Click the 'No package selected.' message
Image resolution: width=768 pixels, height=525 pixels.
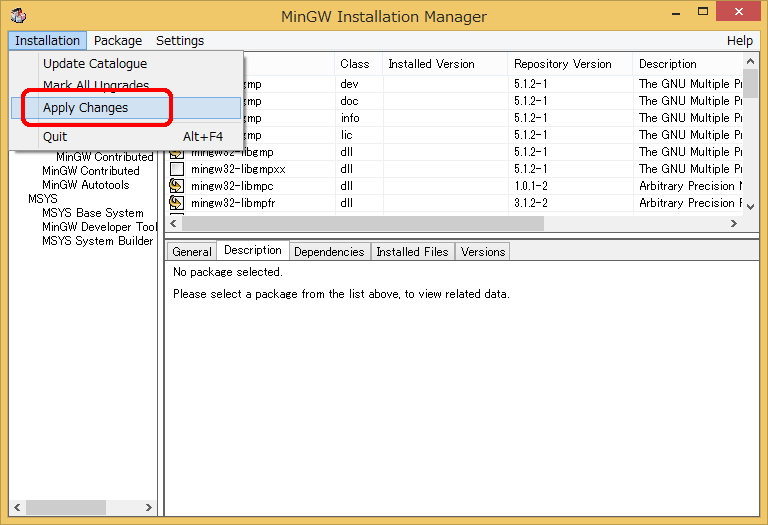[x=228, y=272]
